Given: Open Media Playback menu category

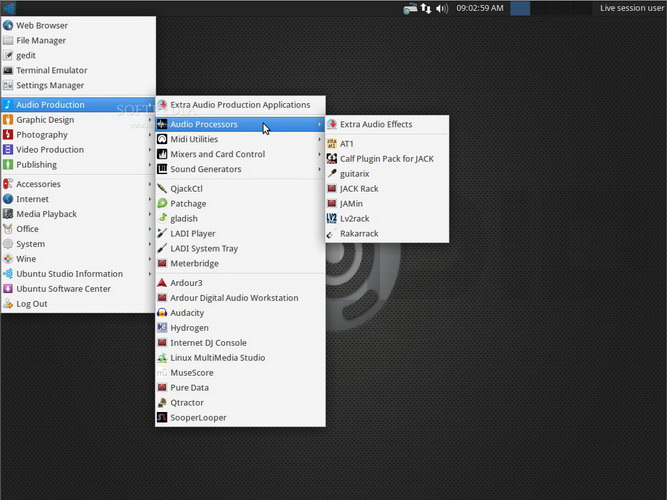Looking at the screenshot, I should pos(78,214).
